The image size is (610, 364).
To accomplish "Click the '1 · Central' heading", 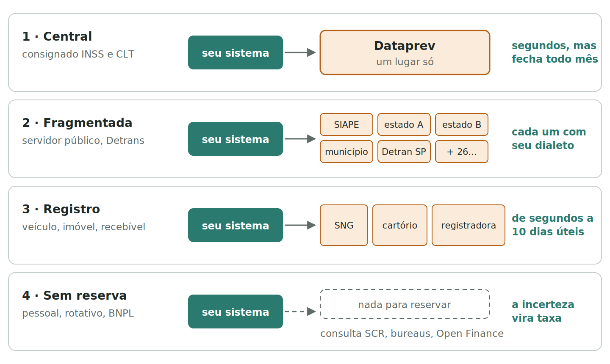I will [x=57, y=36].
